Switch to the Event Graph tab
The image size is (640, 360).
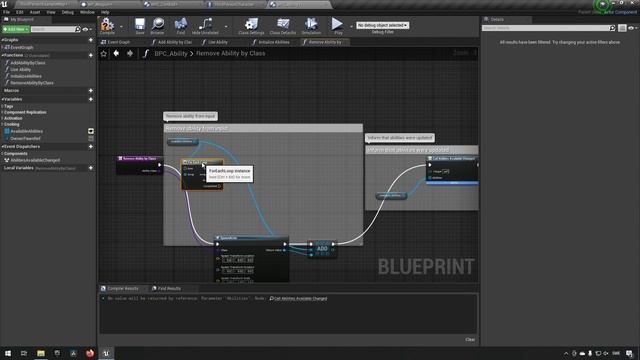pyautogui.click(x=119, y=42)
